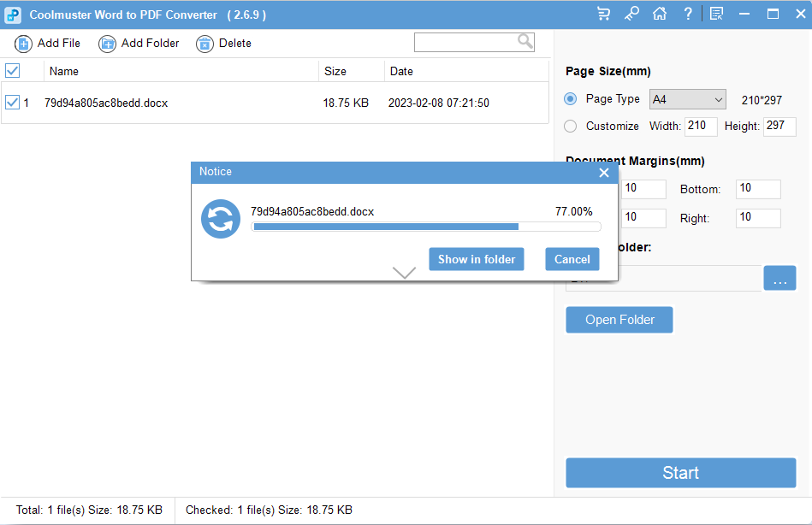Sort by Name column header
Viewport: 812px width, 525px height.
tap(63, 72)
